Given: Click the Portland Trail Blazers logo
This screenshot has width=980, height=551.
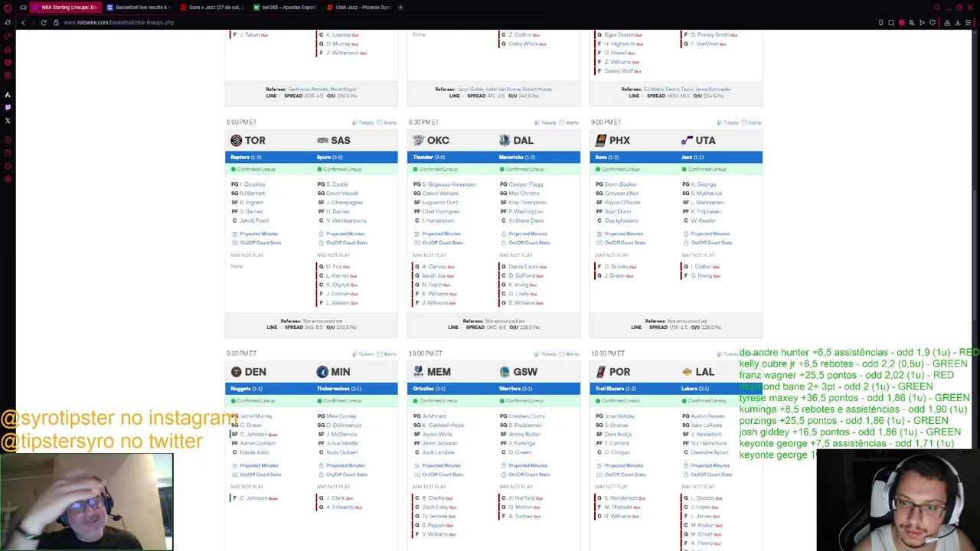Looking at the screenshot, I should point(601,372).
